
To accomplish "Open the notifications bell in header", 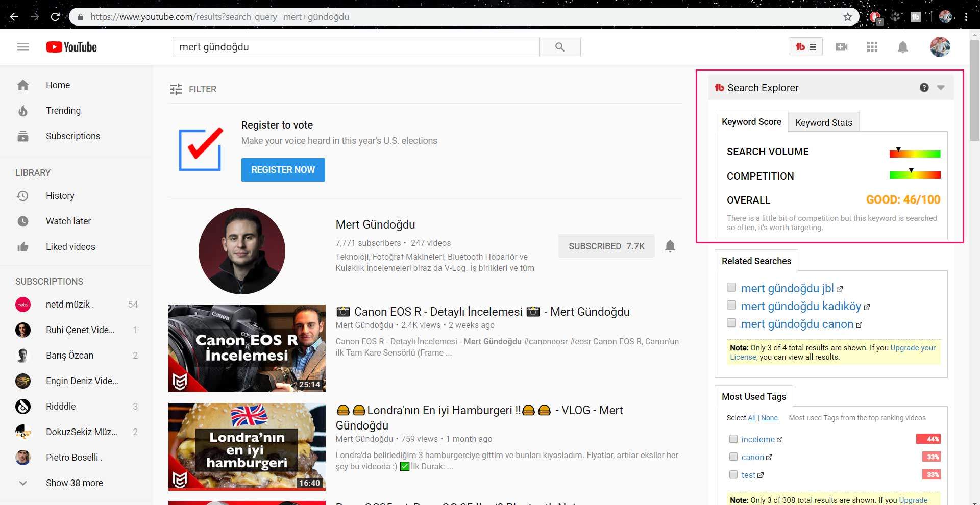I will tap(902, 47).
